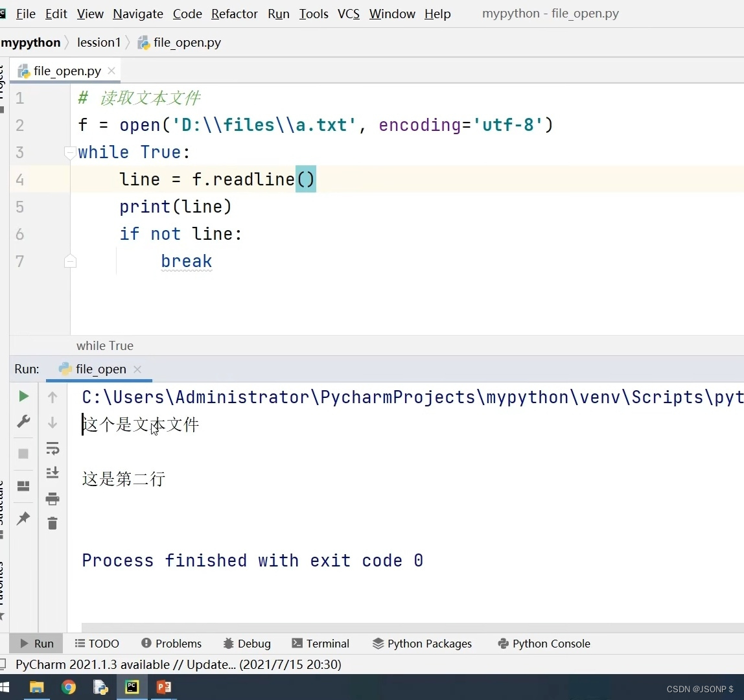Open Chrome from the Windows taskbar
The width and height of the screenshot is (744, 700).
point(68,687)
